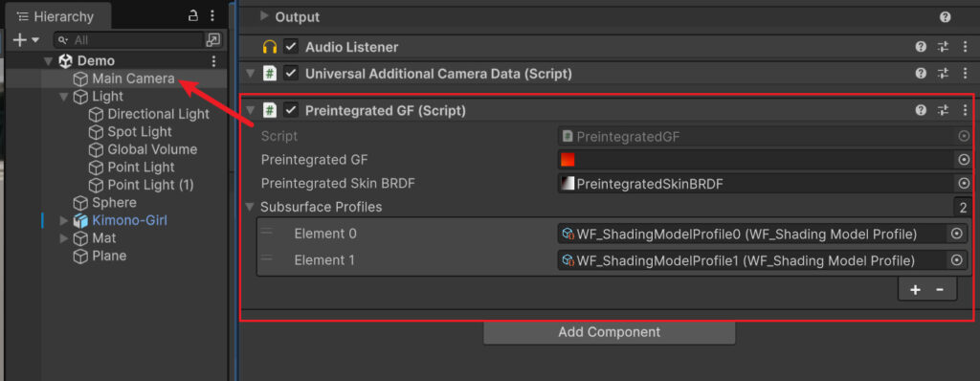Click the Hierarchy panel lock icon
980x381 pixels.
pyautogui.click(x=193, y=16)
